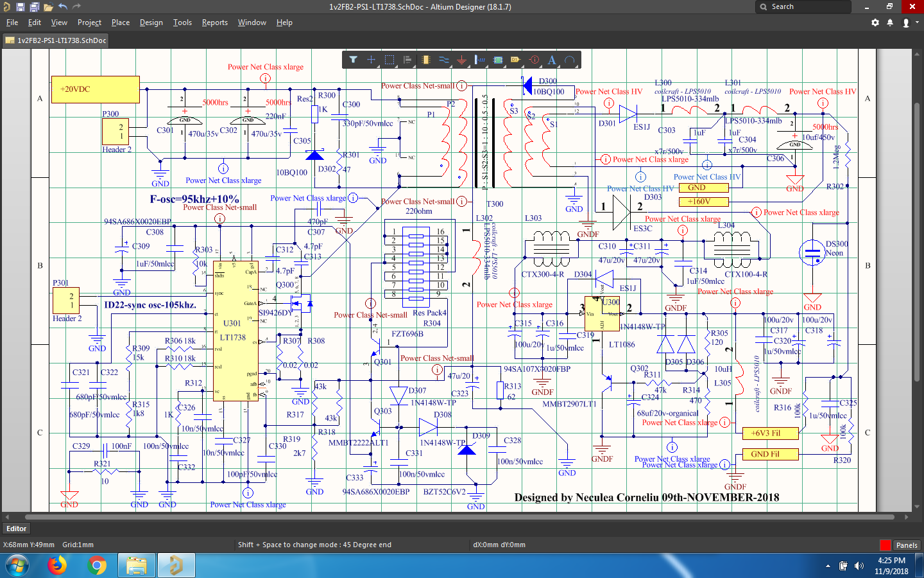Viewport: 924px width, 578px height.
Task: Click into the Search field
Action: [x=803, y=6]
